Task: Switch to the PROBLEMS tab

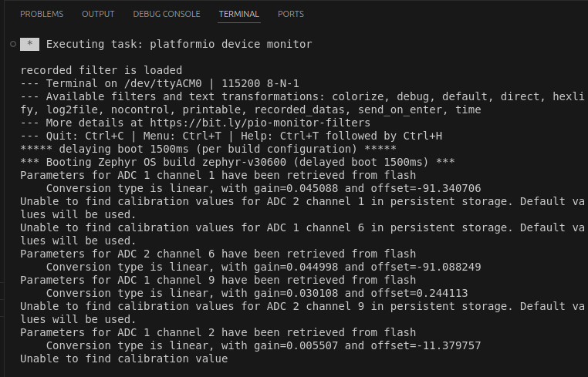Action: click(42, 14)
